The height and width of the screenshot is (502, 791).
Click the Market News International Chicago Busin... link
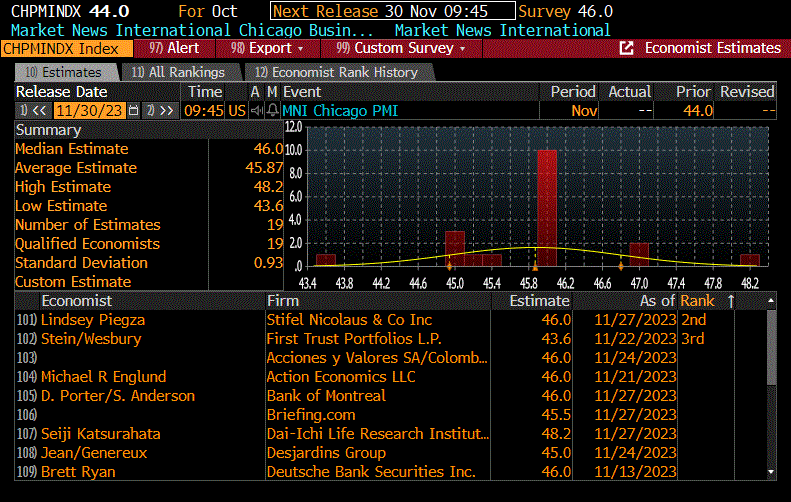point(192,30)
